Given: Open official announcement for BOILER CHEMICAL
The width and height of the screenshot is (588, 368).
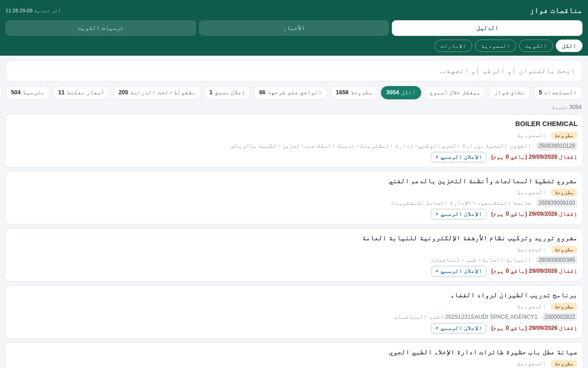Looking at the screenshot, I should tap(458, 157).
